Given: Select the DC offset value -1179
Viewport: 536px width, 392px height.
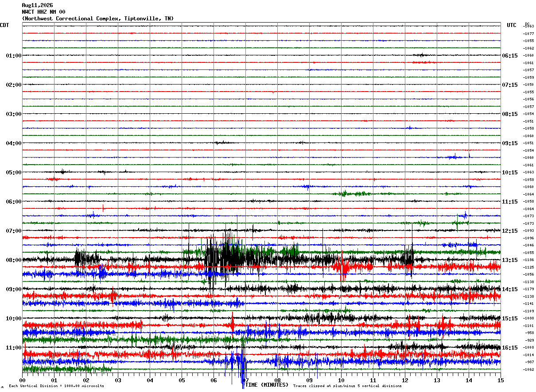Looking at the screenshot, I should pyautogui.click(x=529, y=289).
